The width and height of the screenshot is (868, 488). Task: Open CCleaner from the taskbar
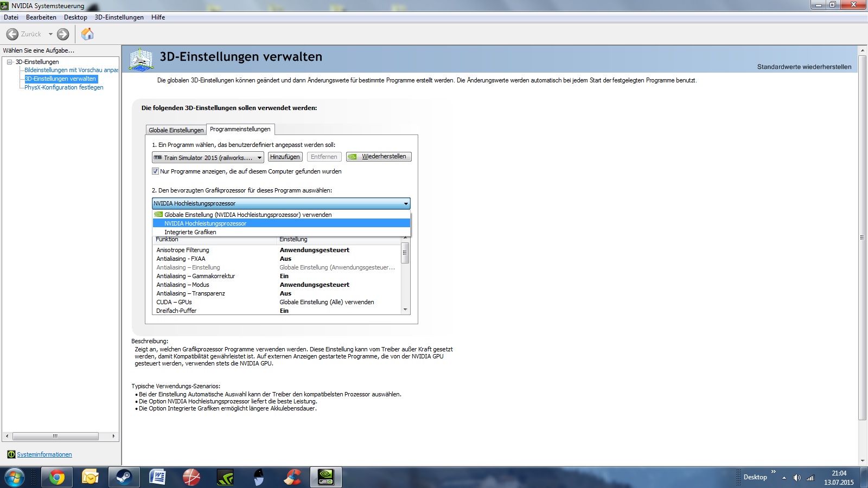(x=292, y=477)
